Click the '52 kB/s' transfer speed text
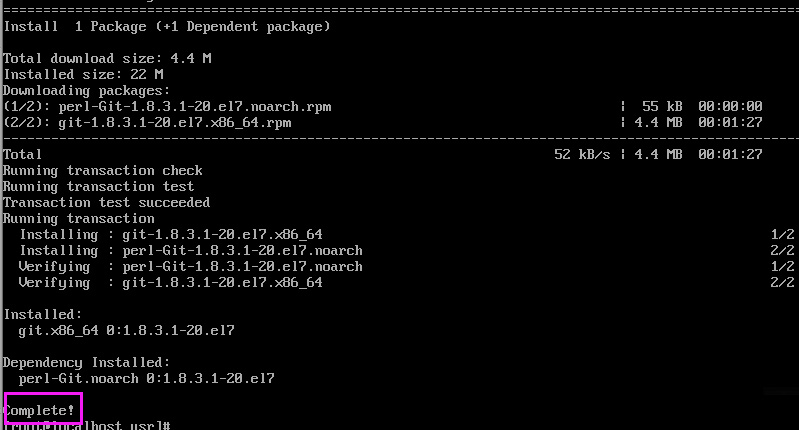The width and height of the screenshot is (799, 430). point(582,154)
